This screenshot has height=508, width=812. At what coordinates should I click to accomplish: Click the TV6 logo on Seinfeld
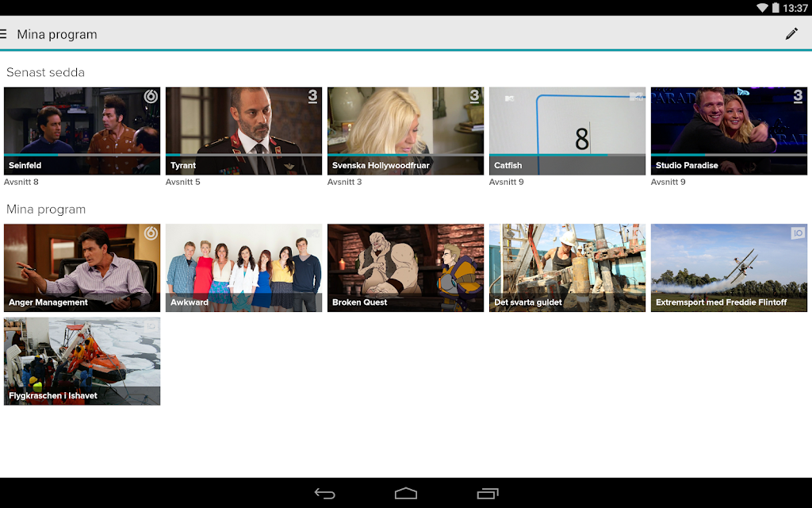(x=151, y=96)
